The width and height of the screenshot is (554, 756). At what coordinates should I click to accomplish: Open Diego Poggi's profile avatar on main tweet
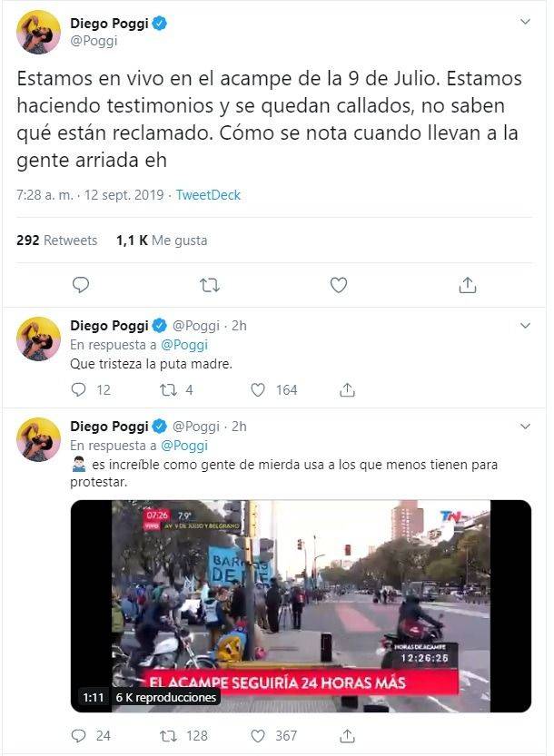tap(39, 32)
